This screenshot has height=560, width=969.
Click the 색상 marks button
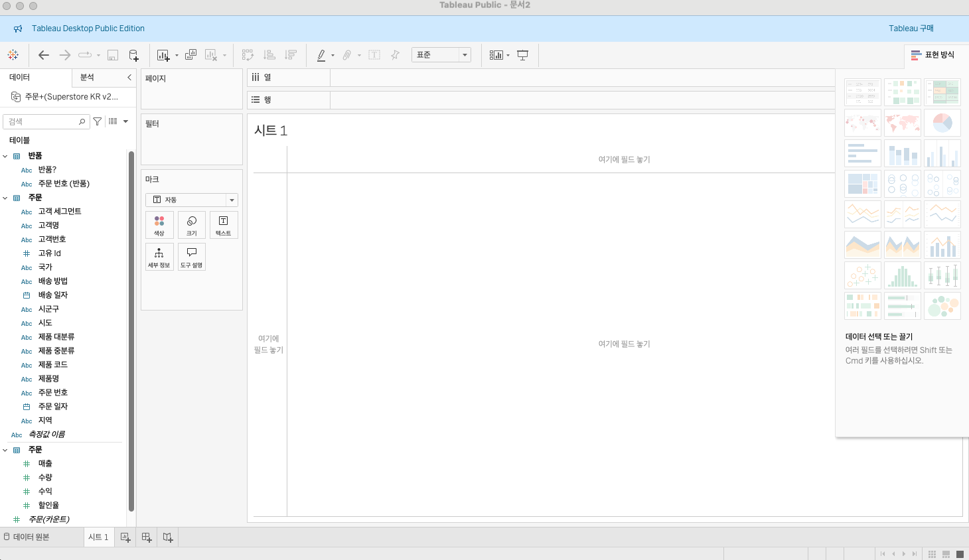[x=159, y=225]
